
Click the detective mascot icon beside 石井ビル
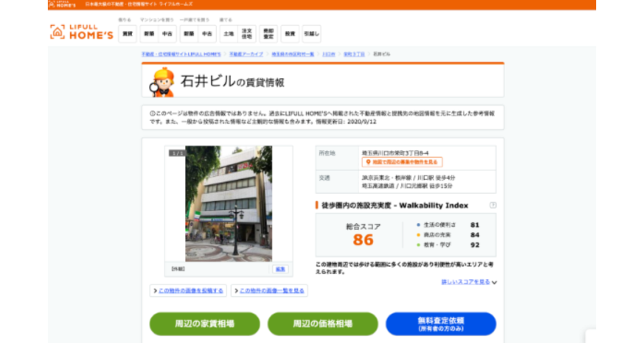(x=163, y=82)
